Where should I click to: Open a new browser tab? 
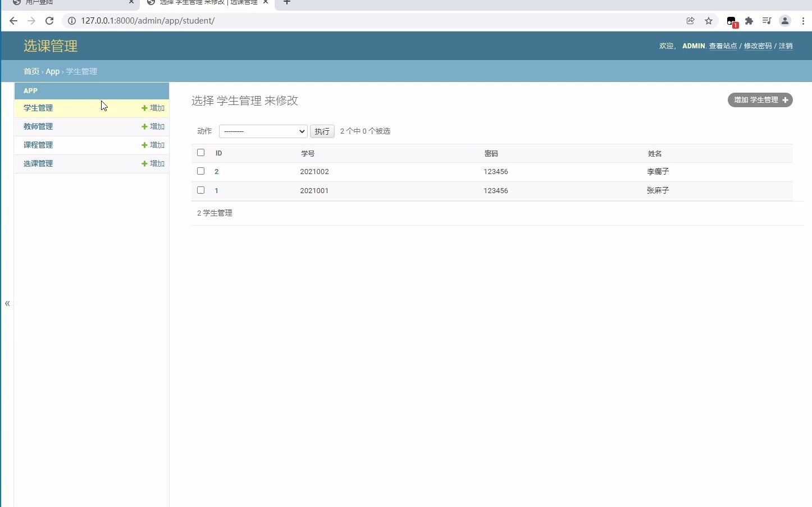coord(287,2)
